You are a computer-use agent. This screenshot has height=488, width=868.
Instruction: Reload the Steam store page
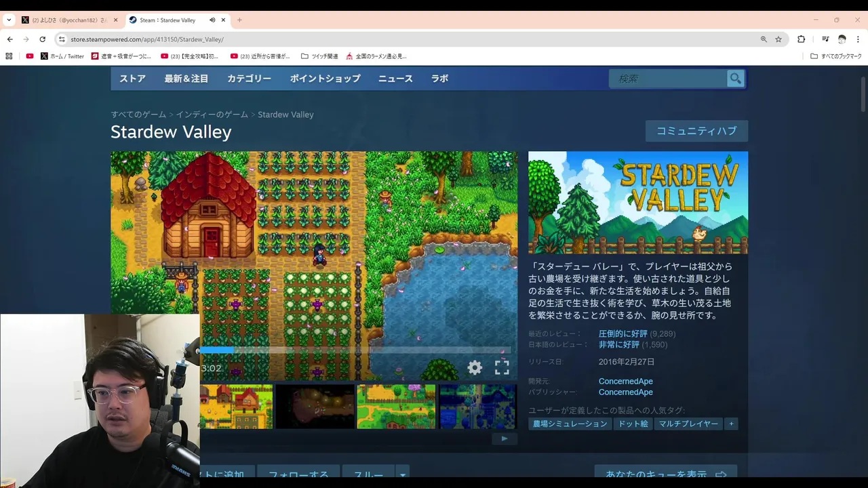tap(42, 39)
